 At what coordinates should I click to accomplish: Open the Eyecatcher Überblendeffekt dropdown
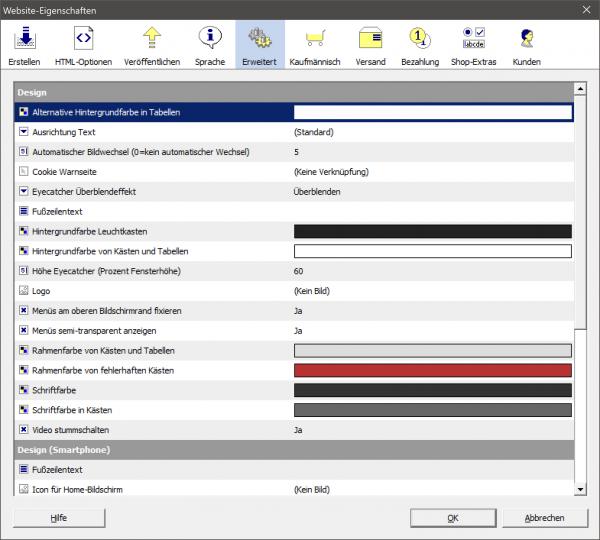[24, 191]
